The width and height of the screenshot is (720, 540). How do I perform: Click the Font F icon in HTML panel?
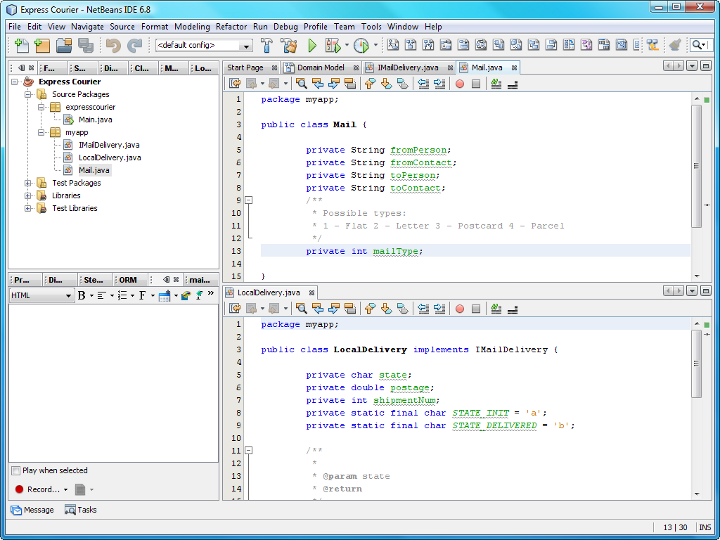tap(142, 295)
